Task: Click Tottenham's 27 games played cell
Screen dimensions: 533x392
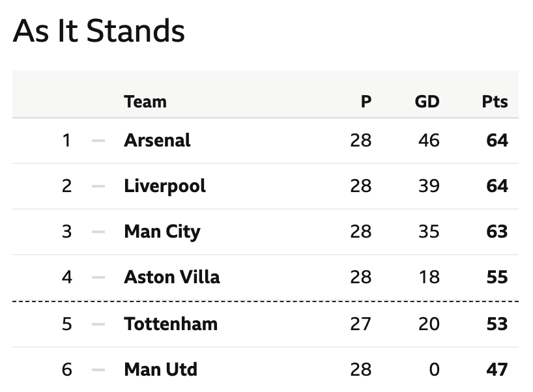Action: (x=361, y=324)
